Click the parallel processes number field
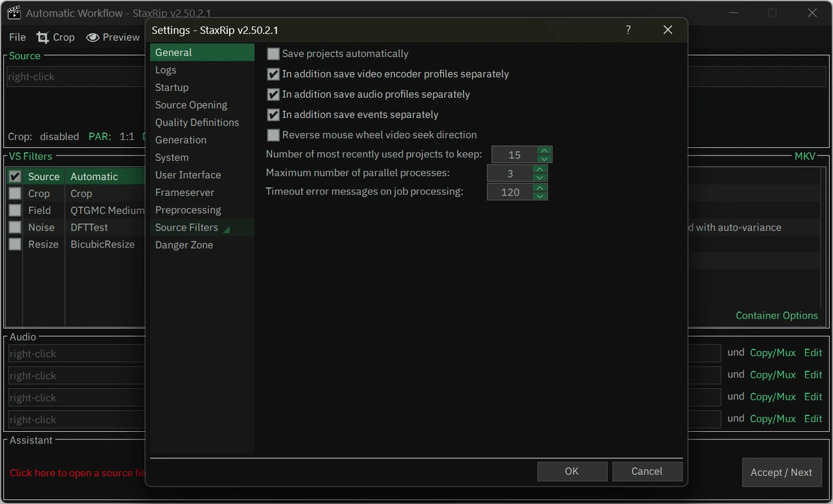 tap(511, 174)
